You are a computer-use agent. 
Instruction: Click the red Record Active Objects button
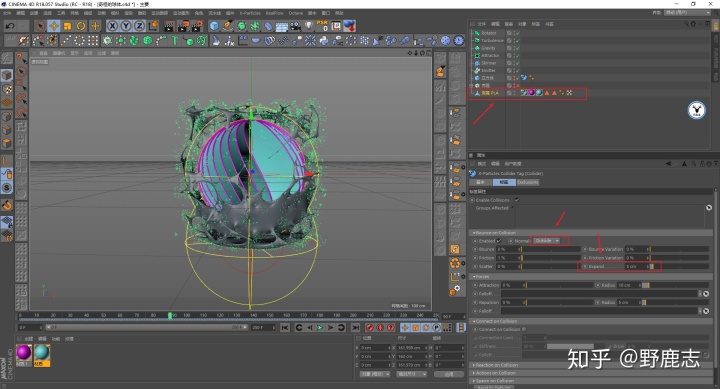(370, 327)
